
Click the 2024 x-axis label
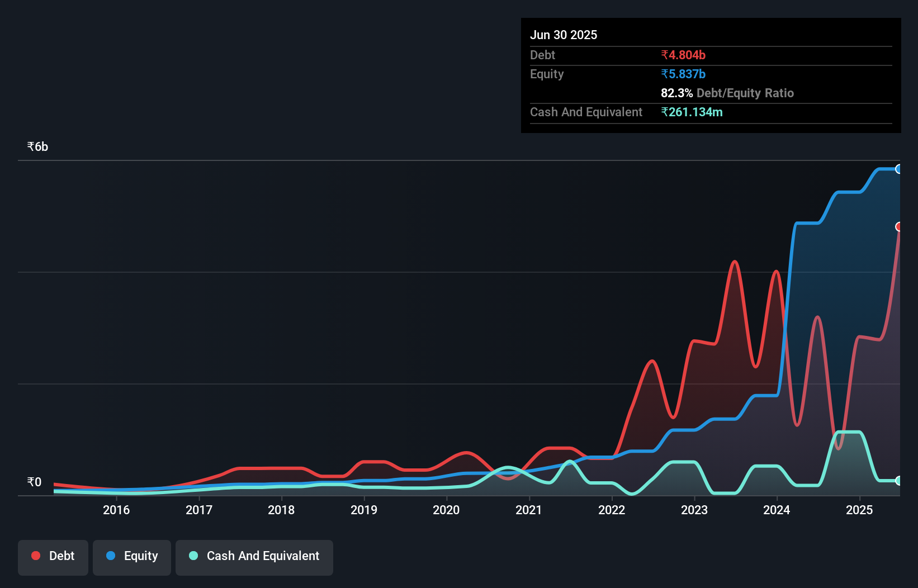[x=777, y=510]
